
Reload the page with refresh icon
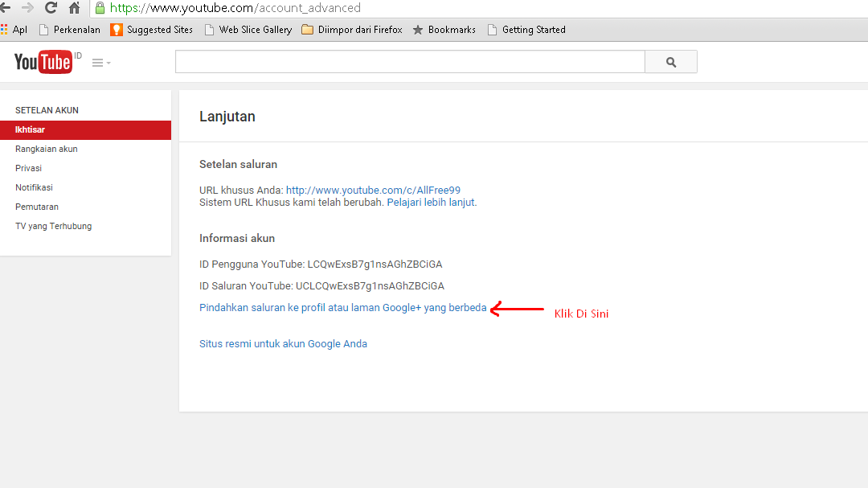coord(51,8)
